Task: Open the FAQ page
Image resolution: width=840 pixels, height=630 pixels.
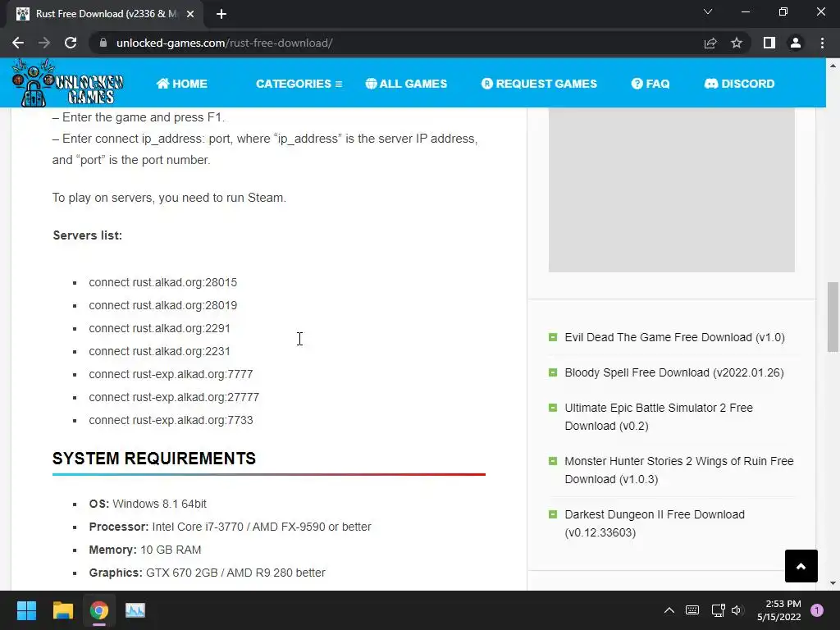Action: pos(651,84)
